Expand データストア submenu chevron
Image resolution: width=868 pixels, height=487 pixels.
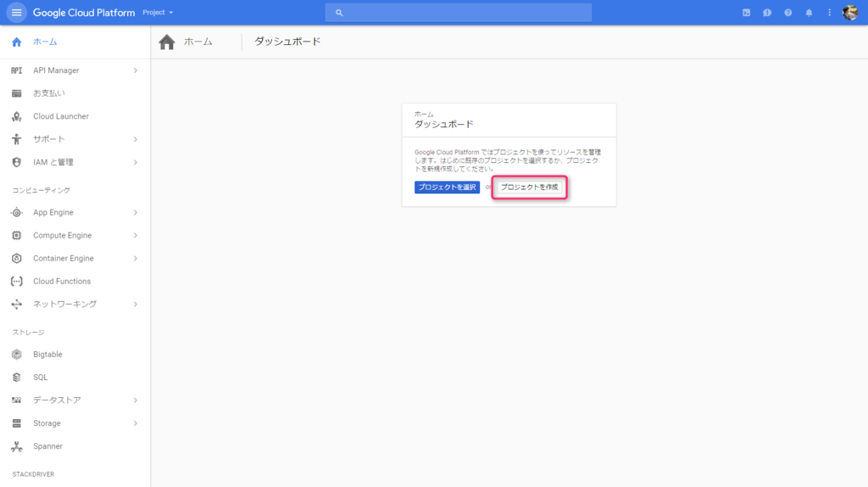[x=136, y=400]
